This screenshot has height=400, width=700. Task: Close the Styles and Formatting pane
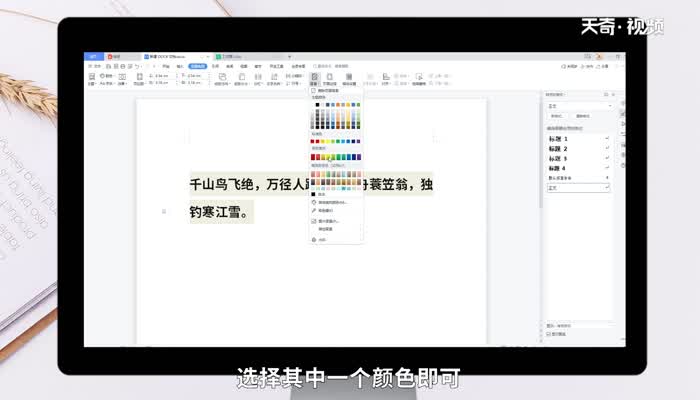coord(613,94)
